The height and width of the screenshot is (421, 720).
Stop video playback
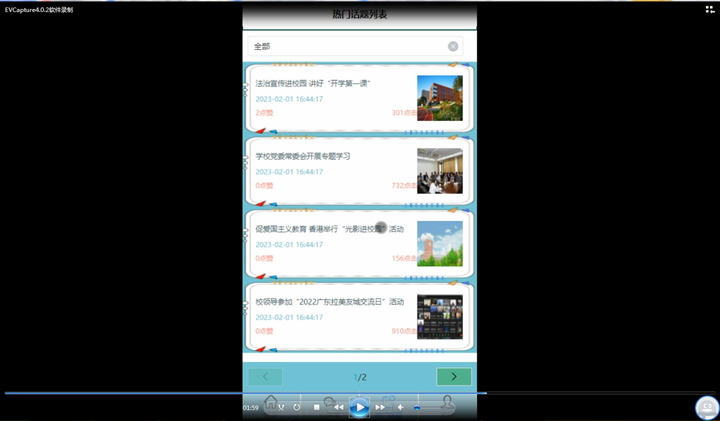316,407
